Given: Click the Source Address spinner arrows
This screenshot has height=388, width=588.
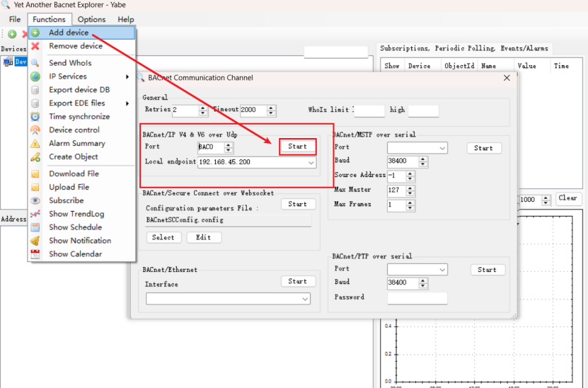Looking at the screenshot, I should point(410,176).
